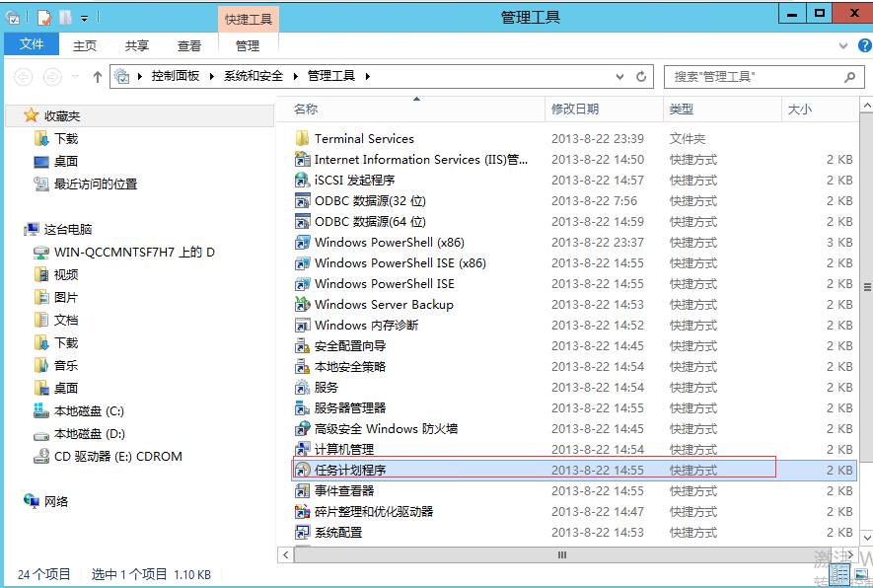Click the Back navigation arrow

[24, 76]
